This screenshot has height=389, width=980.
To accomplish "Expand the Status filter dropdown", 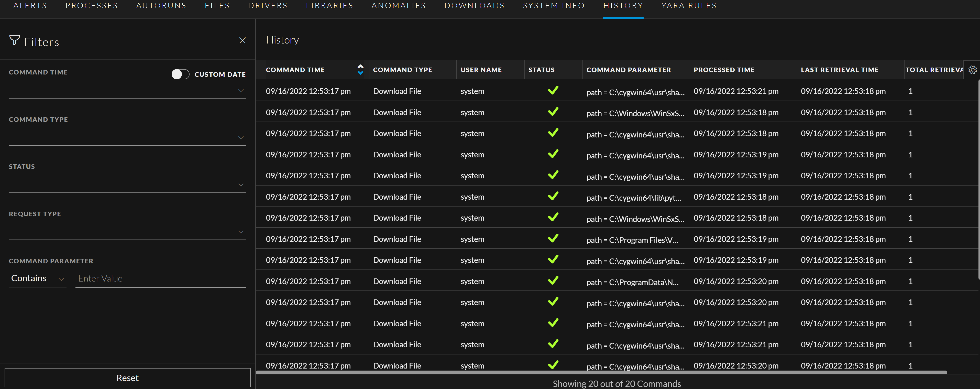I will coord(241,185).
